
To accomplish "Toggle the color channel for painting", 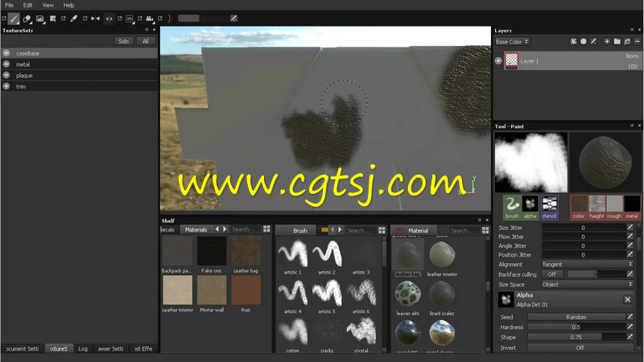I will click(579, 208).
